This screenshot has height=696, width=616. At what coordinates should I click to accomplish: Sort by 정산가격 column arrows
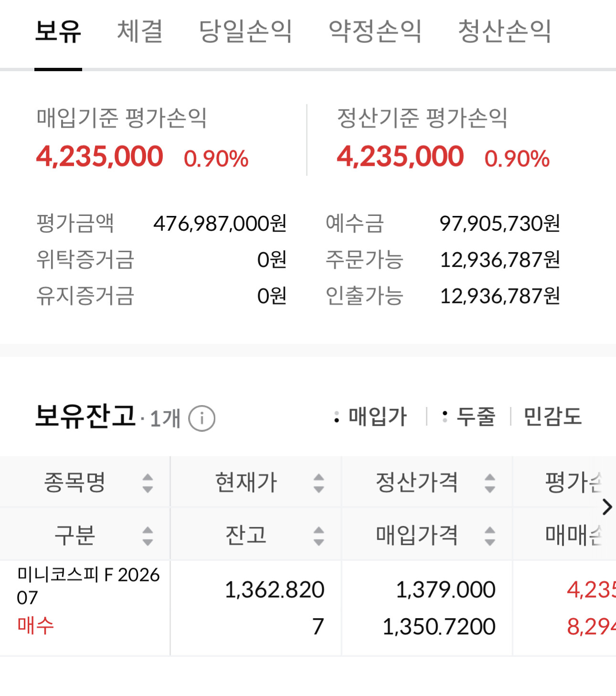[489, 483]
